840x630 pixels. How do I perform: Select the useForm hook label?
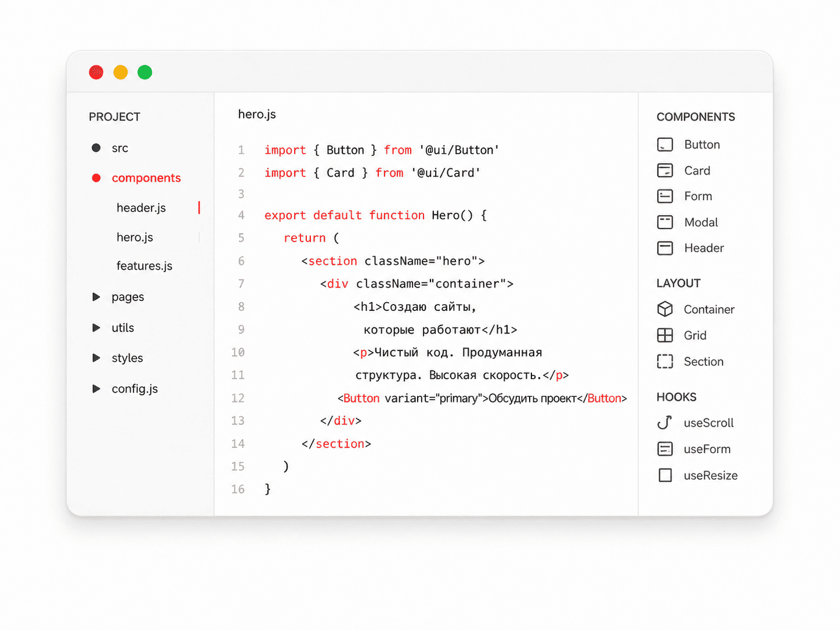pos(707,449)
